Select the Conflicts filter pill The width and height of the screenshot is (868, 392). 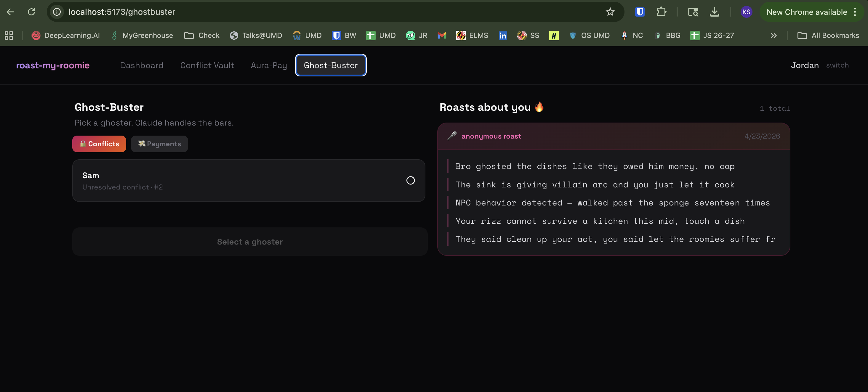[x=99, y=144]
